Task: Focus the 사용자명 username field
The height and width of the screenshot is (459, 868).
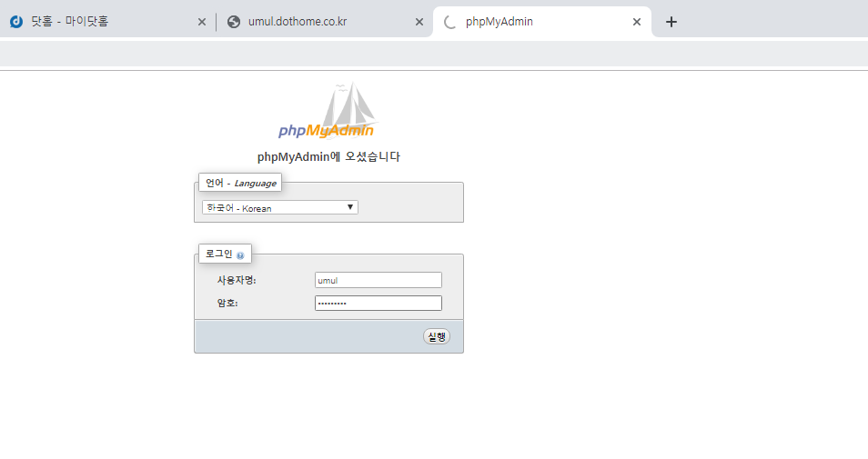Action: coord(378,280)
